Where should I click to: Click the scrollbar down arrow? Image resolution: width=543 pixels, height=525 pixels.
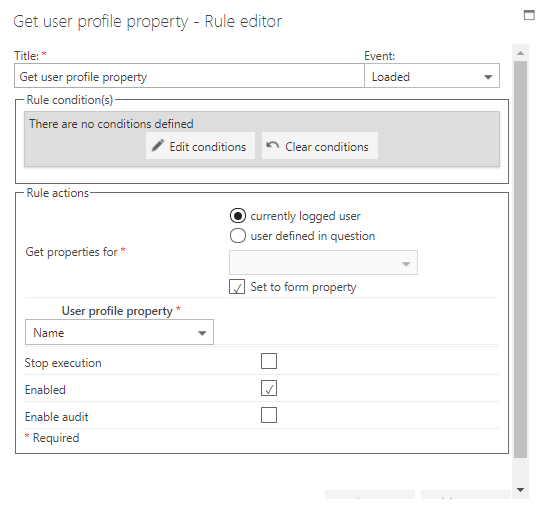(x=520, y=489)
